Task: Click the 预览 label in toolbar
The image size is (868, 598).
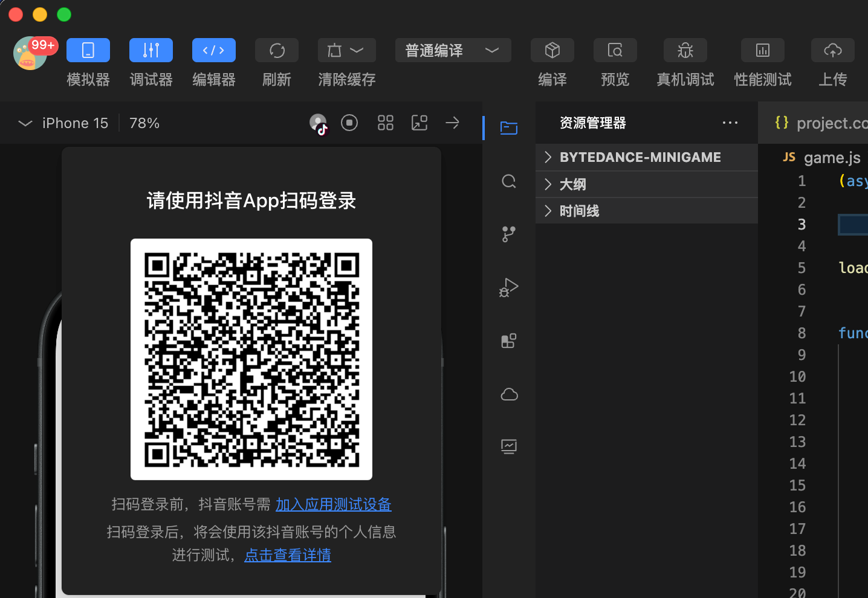Action: (x=615, y=80)
